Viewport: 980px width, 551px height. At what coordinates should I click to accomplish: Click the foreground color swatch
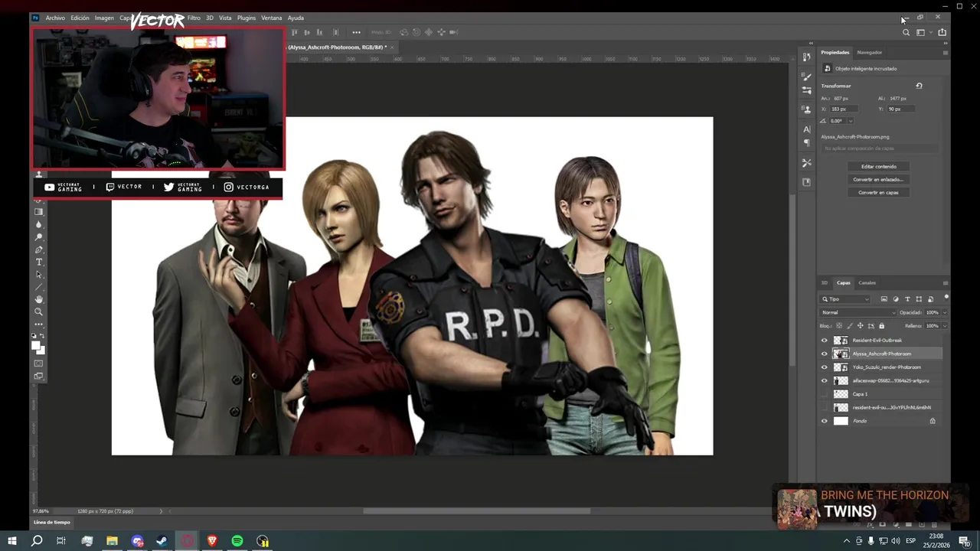point(36,345)
